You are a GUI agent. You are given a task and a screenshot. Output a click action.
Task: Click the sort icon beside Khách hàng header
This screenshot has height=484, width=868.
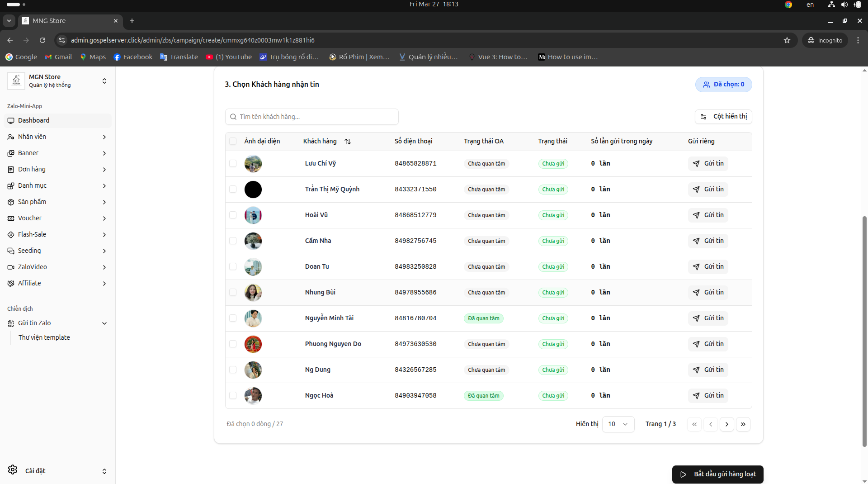pos(347,142)
